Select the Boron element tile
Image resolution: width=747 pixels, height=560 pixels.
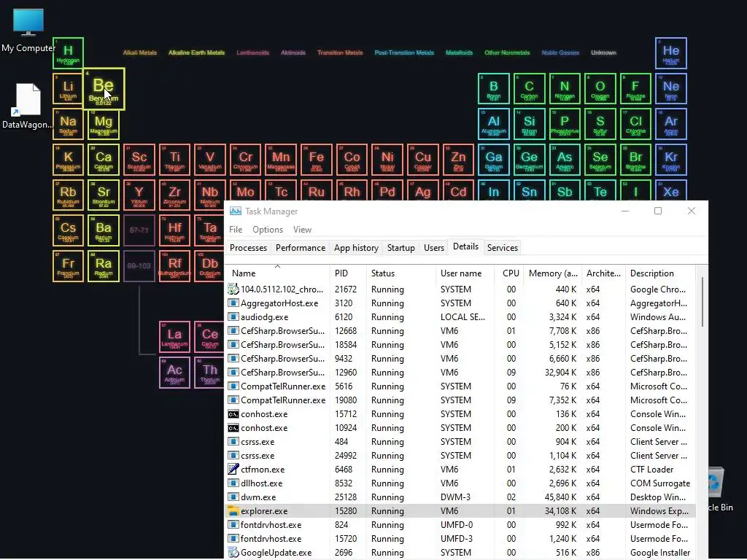[494, 88]
